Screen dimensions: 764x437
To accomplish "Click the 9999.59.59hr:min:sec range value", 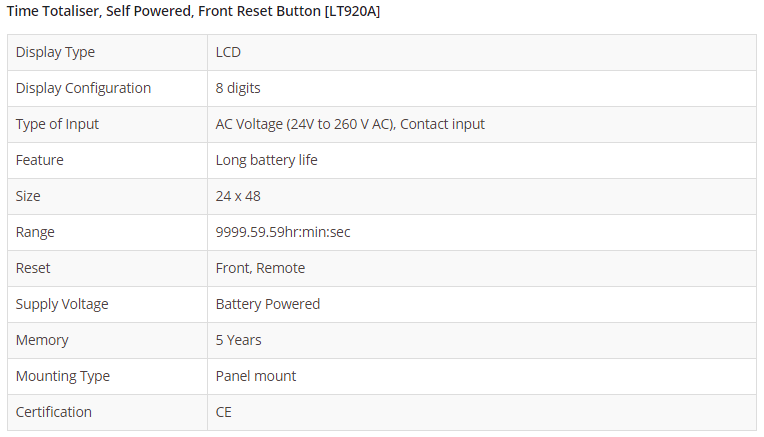I will [283, 232].
